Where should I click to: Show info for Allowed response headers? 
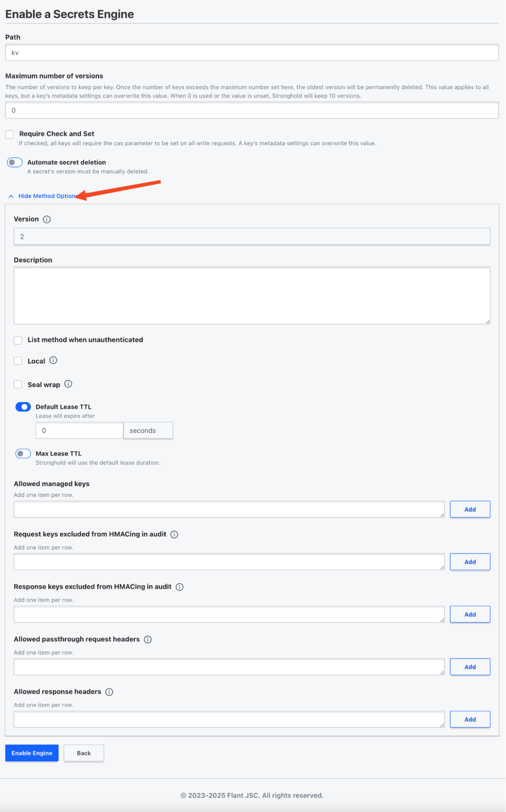(109, 692)
